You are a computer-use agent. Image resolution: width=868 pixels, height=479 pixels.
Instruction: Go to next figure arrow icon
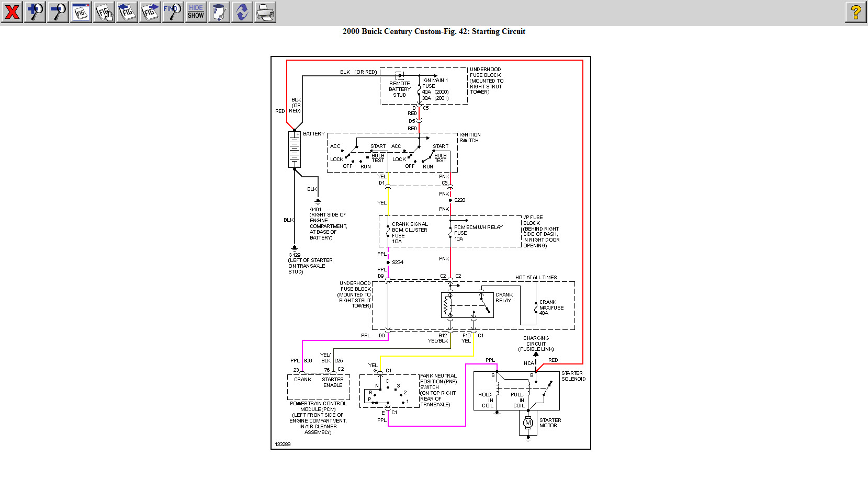(x=150, y=12)
